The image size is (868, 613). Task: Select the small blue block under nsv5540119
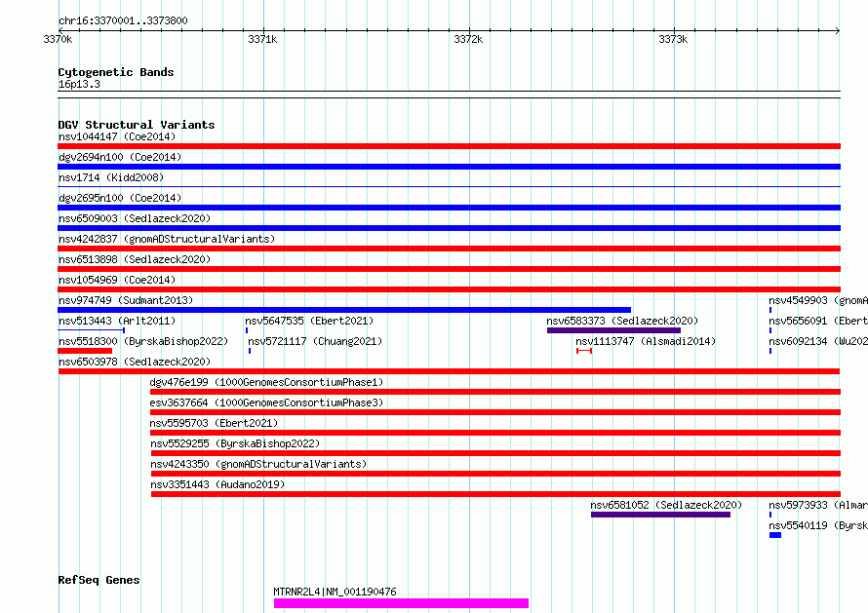coord(775,535)
